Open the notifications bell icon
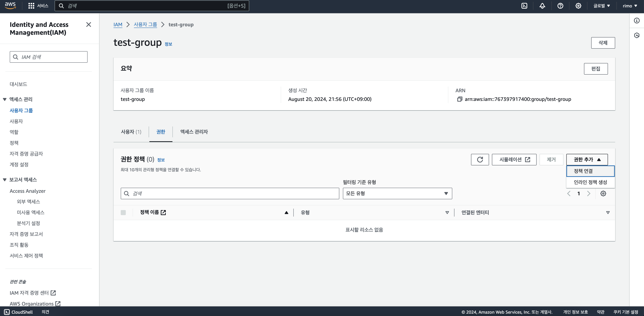644x316 pixels. [542, 6]
